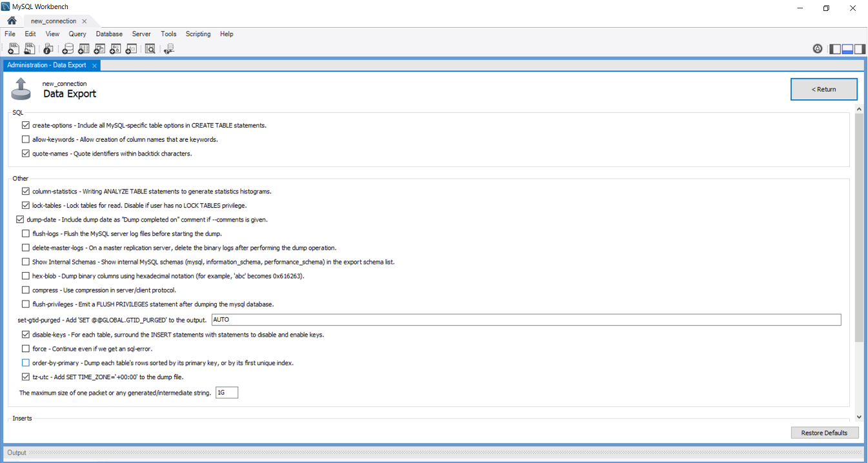Search table data icon
The height and width of the screenshot is (463, 868).
[x=150, y=48]
